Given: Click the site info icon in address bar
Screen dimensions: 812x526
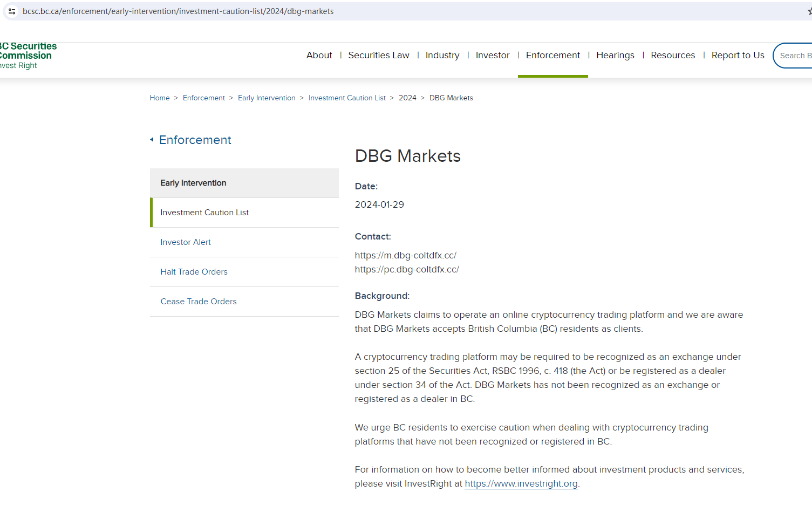Looking at the screenshot, I should coord(12,11).
